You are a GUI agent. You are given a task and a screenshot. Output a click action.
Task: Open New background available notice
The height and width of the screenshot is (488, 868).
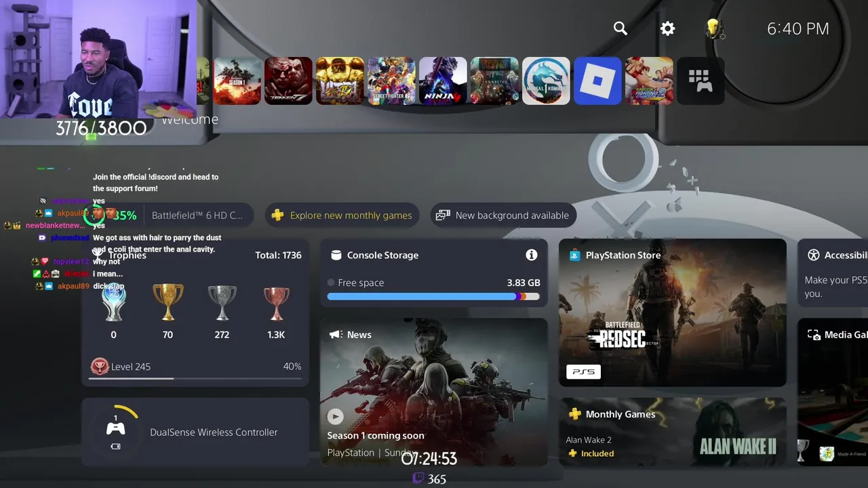coord(504,216)
